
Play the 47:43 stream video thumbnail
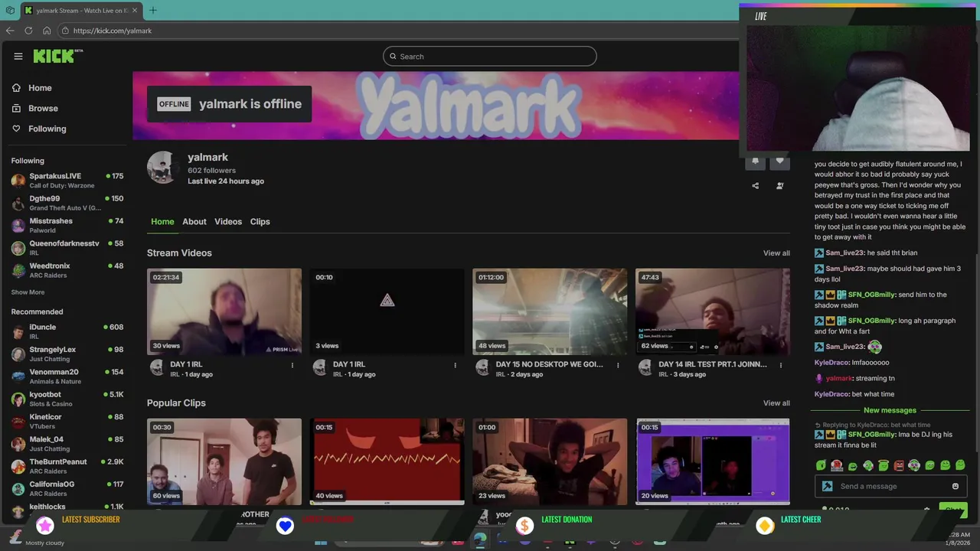[713, 311]
